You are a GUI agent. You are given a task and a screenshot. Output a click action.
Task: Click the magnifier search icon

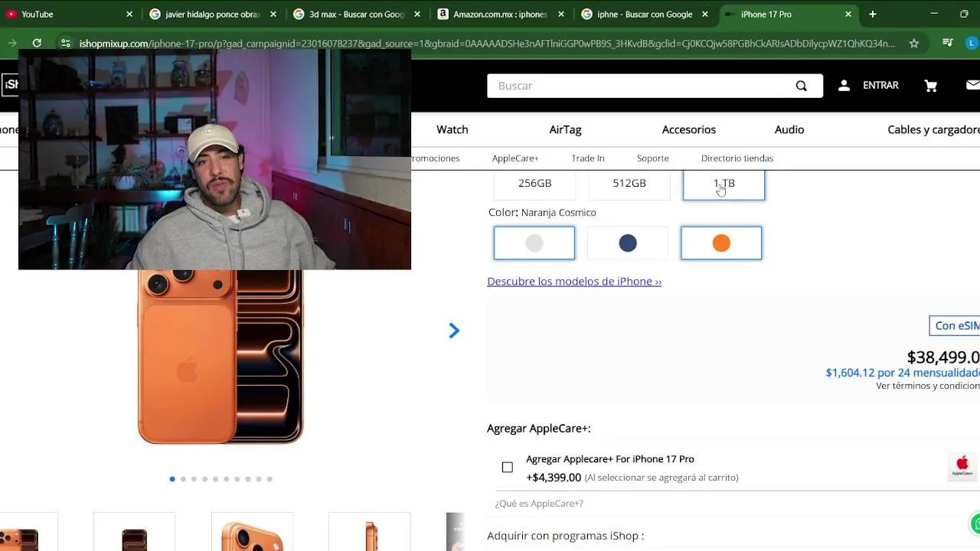pos(801,86)
